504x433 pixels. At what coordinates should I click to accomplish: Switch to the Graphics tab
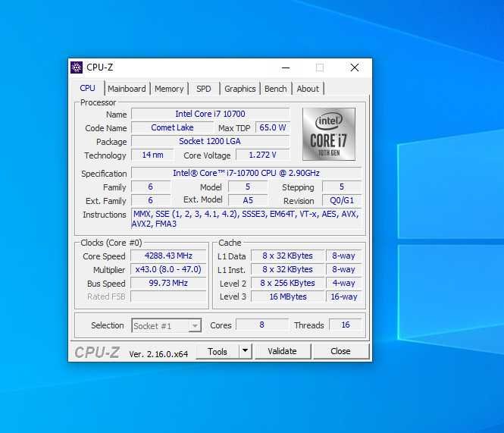(x=239, y=89)
